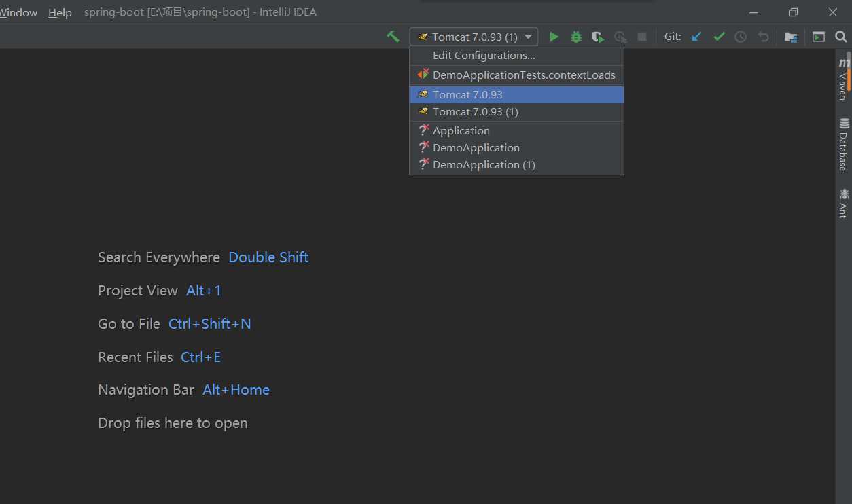Restore down the IntelliJ window
Screen dimensions: 852x504
pos(793,12)
